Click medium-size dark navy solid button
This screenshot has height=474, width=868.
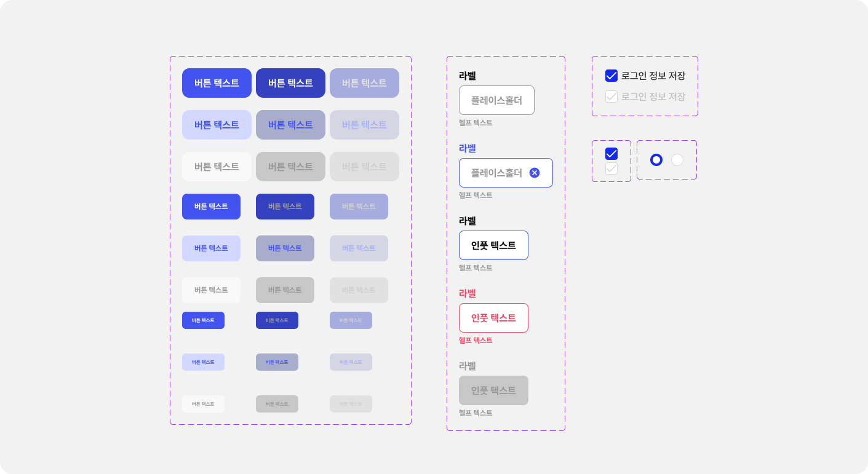[x=285, y=207]
